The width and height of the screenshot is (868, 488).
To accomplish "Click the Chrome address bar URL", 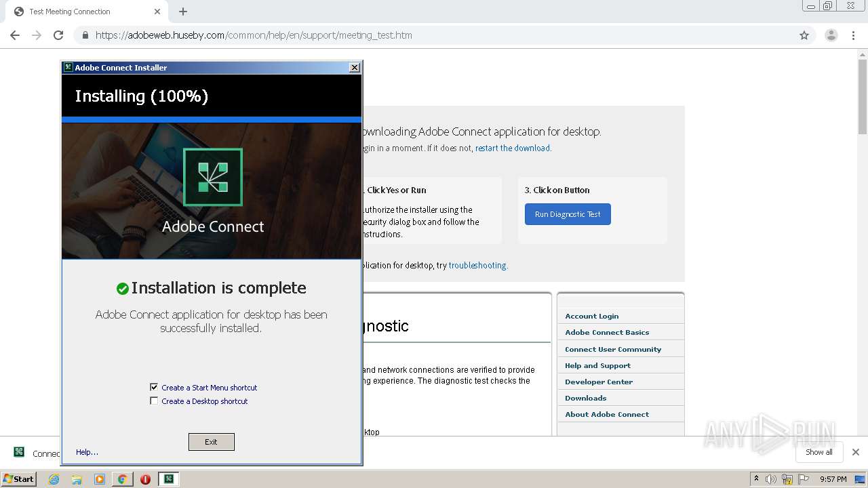I will pyautogui.click(x=254, y=35).
